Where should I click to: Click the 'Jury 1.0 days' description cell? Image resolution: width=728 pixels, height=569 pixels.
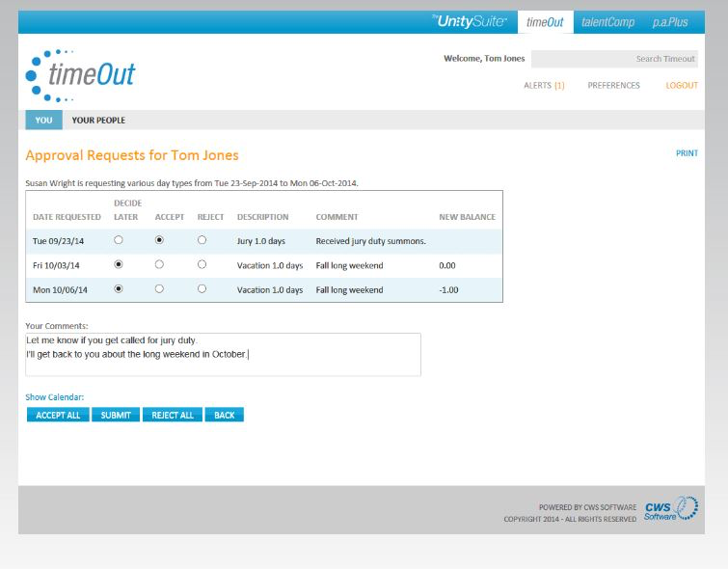(x=261, y=241)
